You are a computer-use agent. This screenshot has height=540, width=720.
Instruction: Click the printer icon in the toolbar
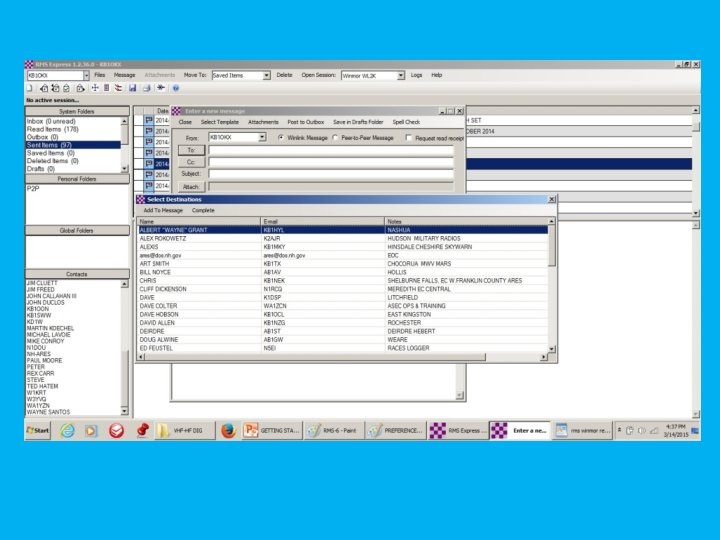click(x=146, y=88)
